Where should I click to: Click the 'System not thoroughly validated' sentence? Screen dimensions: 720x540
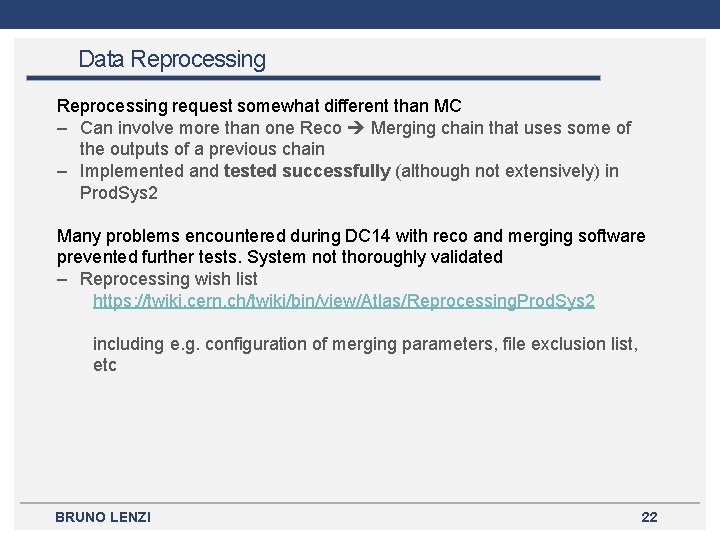pyautogui.click(x=375, y=257)
